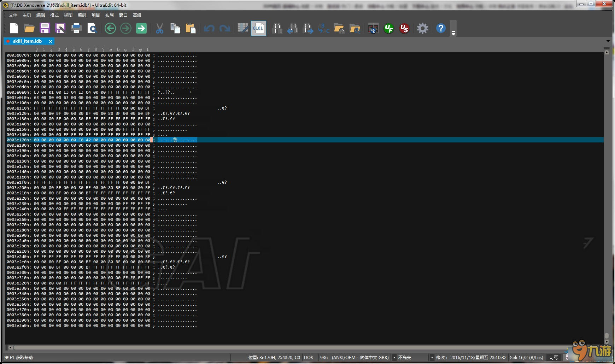Click the 可写 writable status toggle
Image resolution: width=615 pixels, height=364 pixels.
coord(553,358)
